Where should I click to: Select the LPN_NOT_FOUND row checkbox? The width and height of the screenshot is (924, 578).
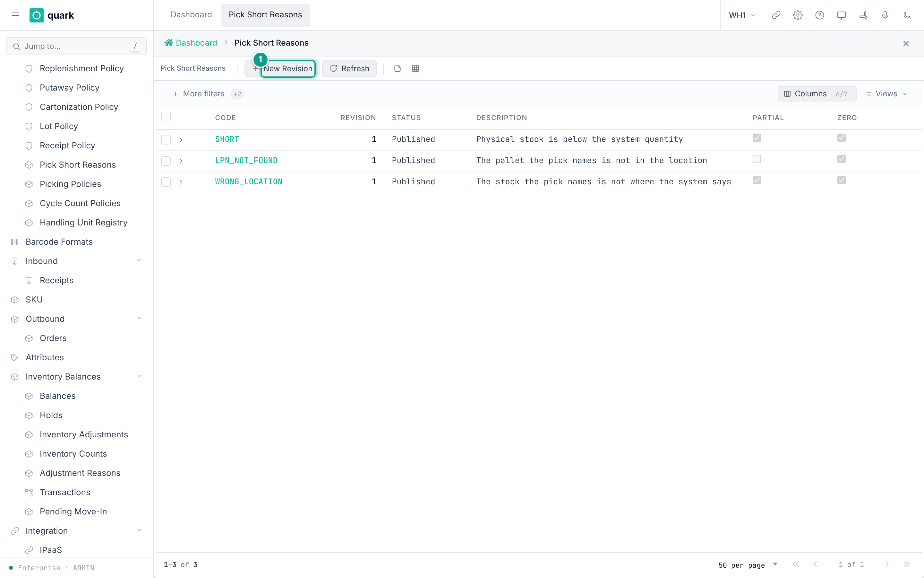pyautogui.click(x=166, y=161)
